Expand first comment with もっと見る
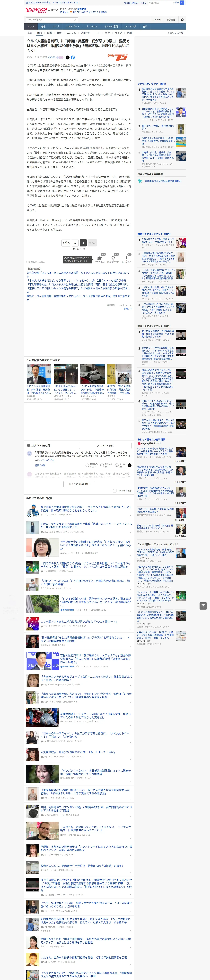The width and height of the screenshot is (210, 980). pos(48,460)
